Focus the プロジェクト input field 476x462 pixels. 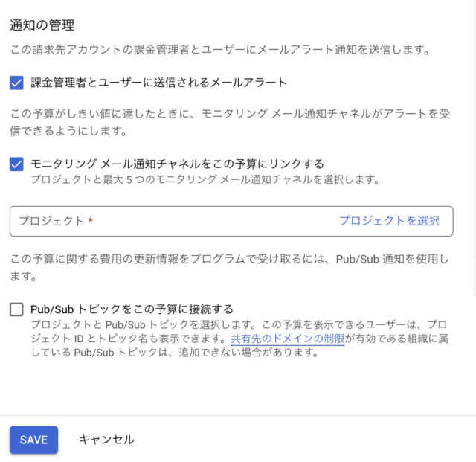coord(208,221)
